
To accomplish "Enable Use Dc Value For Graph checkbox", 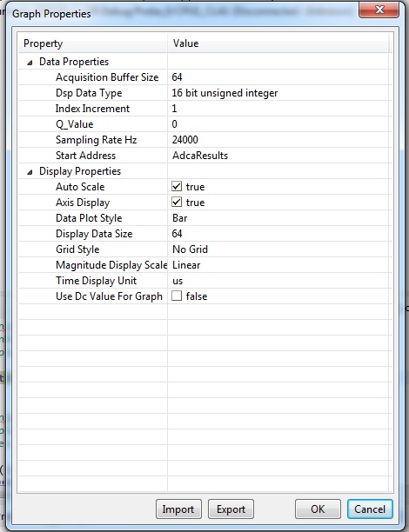I will (x=177, y=296).
